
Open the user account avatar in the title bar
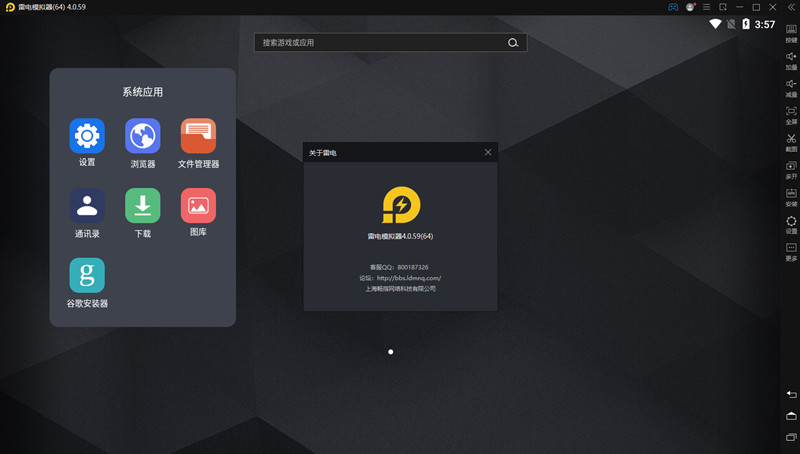coord(690,7)
